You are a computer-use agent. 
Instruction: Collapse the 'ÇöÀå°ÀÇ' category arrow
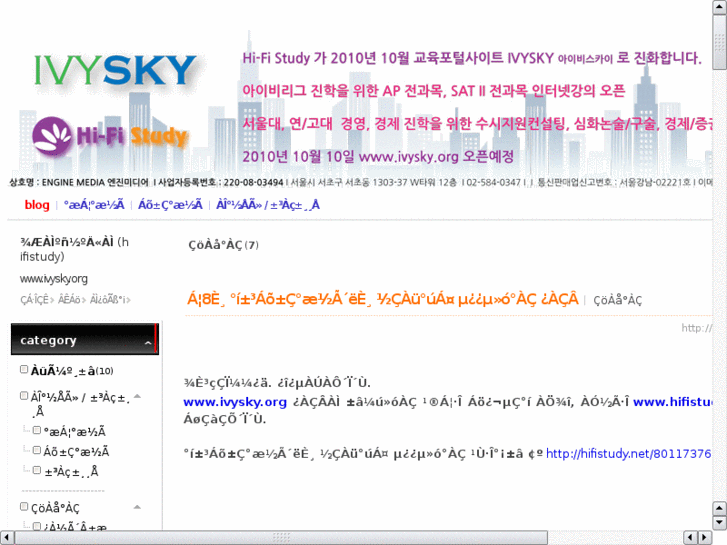pyautogui.click(x=137, y=507)
